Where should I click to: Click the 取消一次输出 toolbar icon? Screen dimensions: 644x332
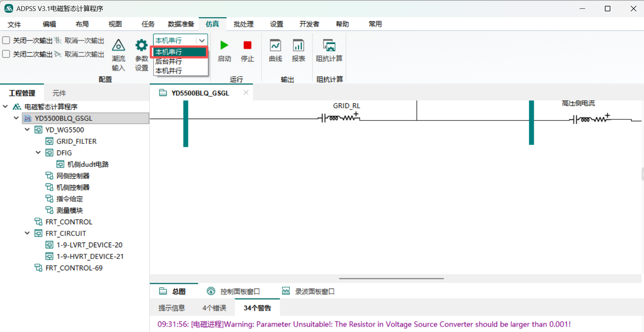click(58, 41)
